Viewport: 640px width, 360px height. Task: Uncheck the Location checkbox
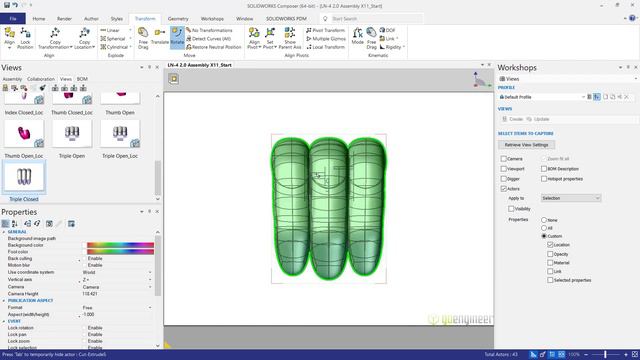click(550, 244)
